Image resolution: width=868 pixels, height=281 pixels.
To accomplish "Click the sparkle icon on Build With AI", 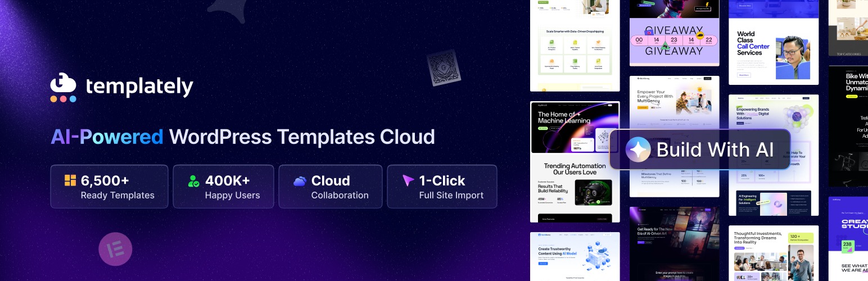I will coord(638,149).
